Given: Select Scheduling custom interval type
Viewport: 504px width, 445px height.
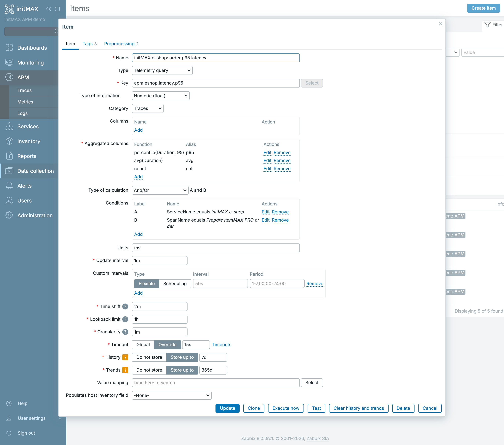Looking at the screenshot, I should [x=175, y=284].
